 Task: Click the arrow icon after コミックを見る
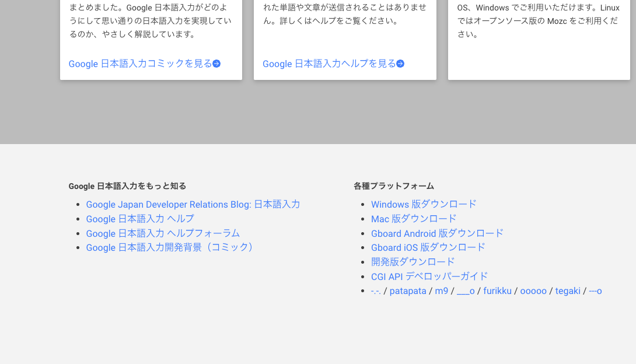pos(216,64)
